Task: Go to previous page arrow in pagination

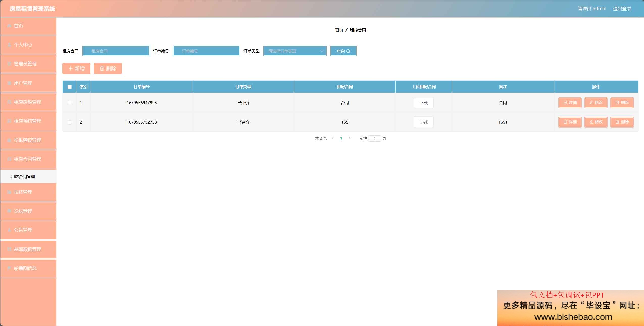Action: click(333, 138)
